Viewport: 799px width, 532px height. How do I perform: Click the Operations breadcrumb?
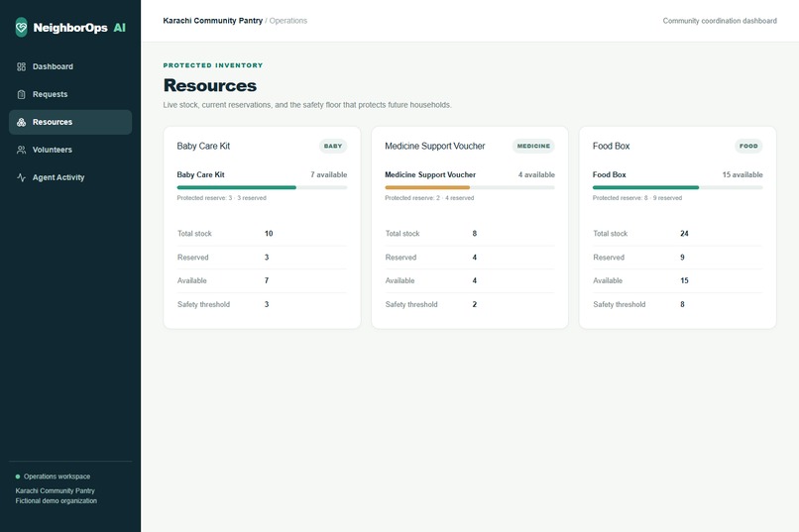pos(287,21)
